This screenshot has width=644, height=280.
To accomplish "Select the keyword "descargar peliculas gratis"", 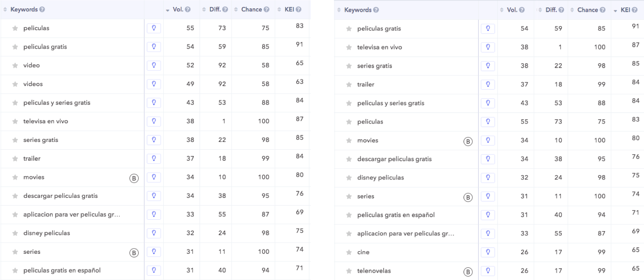I will coord(60,196).
